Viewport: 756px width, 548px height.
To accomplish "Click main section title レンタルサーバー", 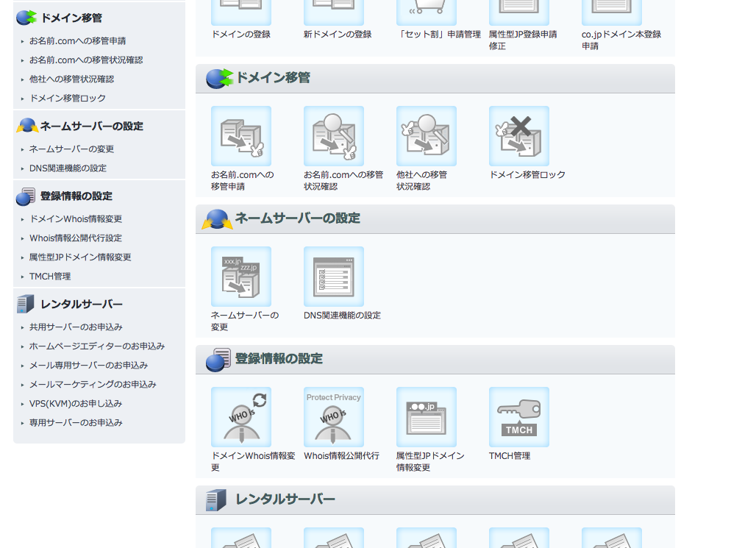I will pyautogui.click(x=285, y=499).
